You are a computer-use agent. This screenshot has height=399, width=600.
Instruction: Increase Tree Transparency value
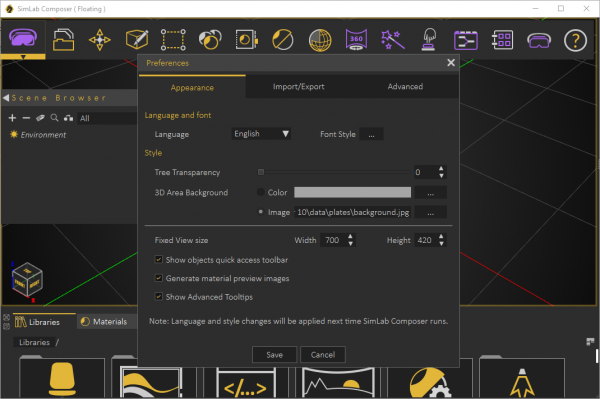[441, 169]
